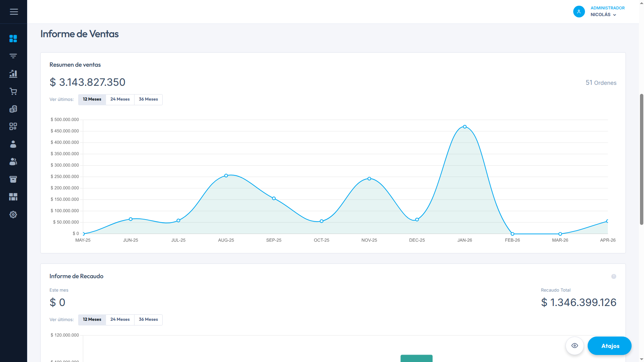Click the administrator avatar icon
The width and height of the screenshot is (644, 362).
(579, 11)
